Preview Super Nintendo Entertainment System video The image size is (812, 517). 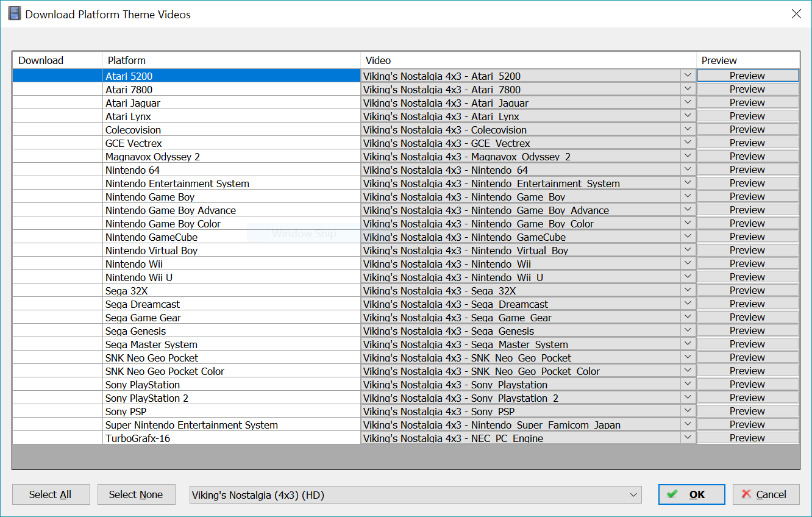pyautogui.click(x=747, y=424)
